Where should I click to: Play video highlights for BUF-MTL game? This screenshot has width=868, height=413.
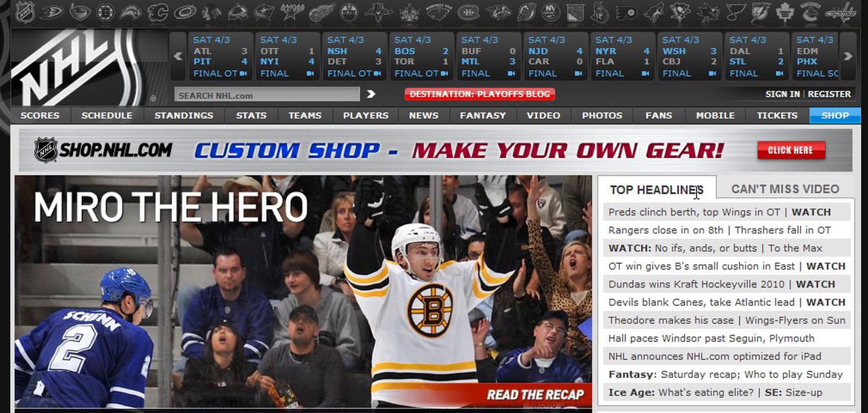coord(511,73)
